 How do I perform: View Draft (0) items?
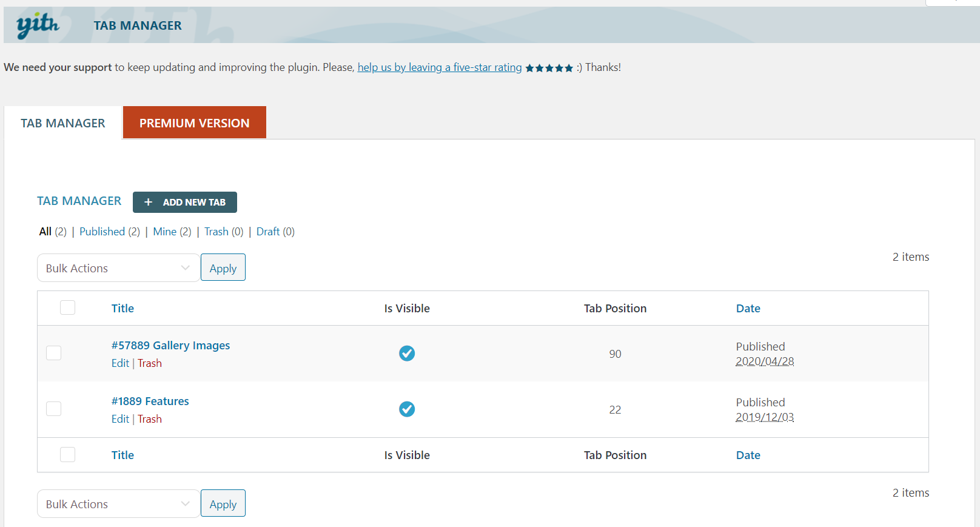pyautogui.click(x=275, y=232)
